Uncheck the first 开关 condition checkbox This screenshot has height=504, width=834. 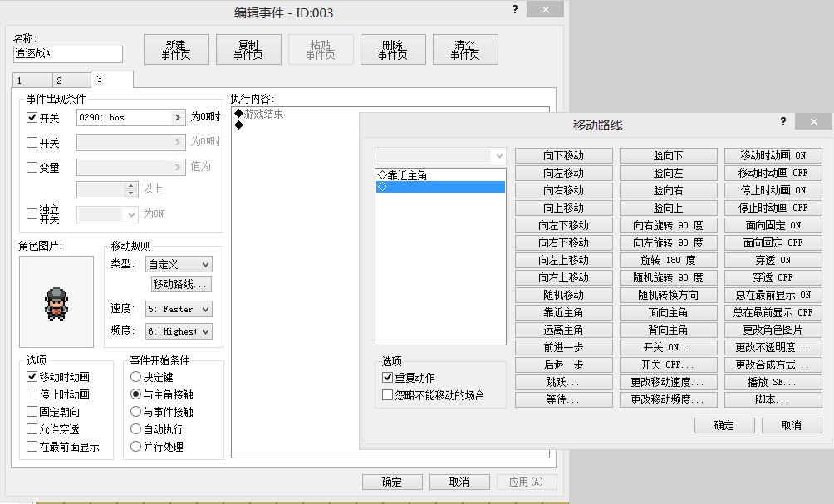point(32,118)
